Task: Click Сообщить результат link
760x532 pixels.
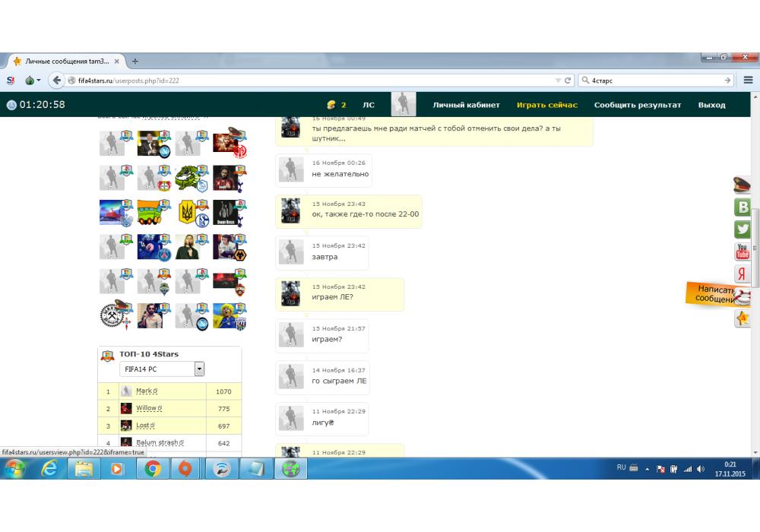Action: [x=638, y=105]
